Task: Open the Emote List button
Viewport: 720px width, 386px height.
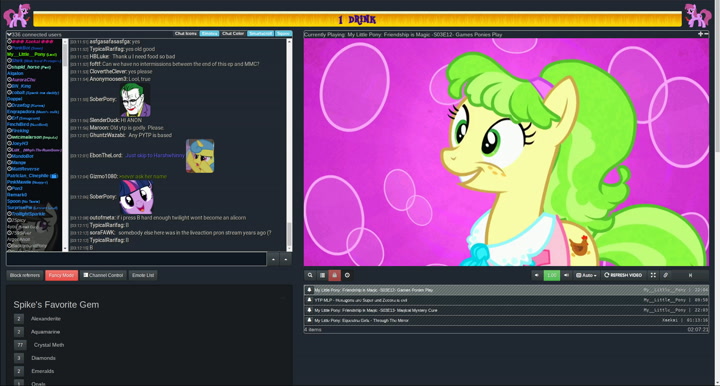Action: tap(143, 275)
